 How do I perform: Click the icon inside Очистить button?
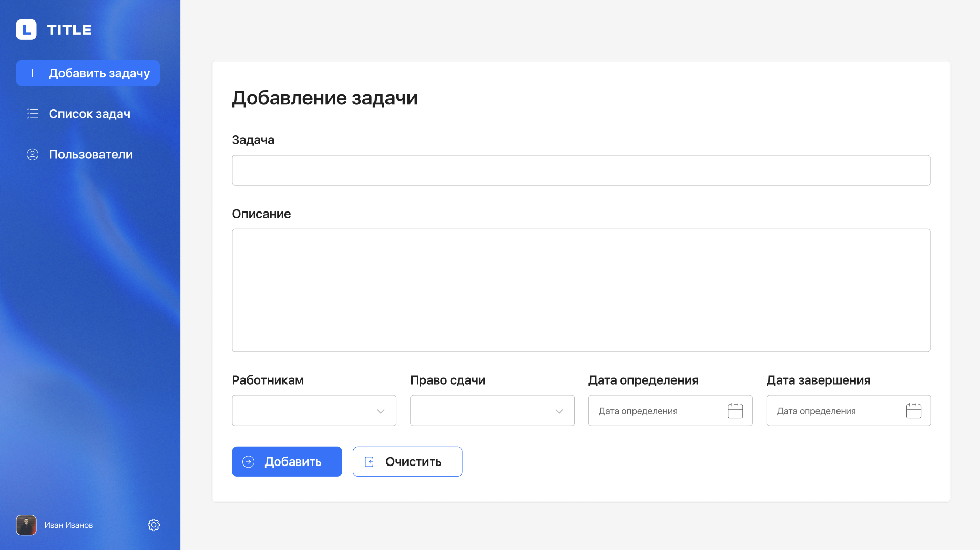[369, 462]
